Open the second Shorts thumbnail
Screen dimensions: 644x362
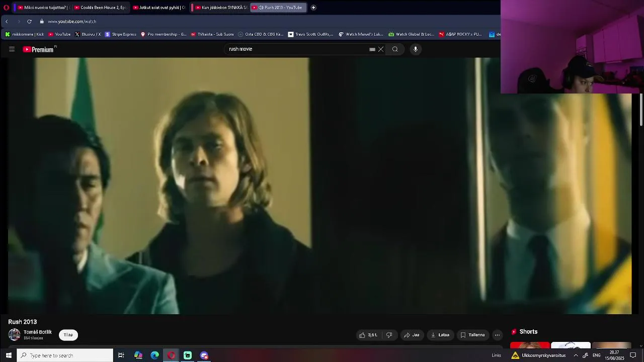tap(571, 345)
